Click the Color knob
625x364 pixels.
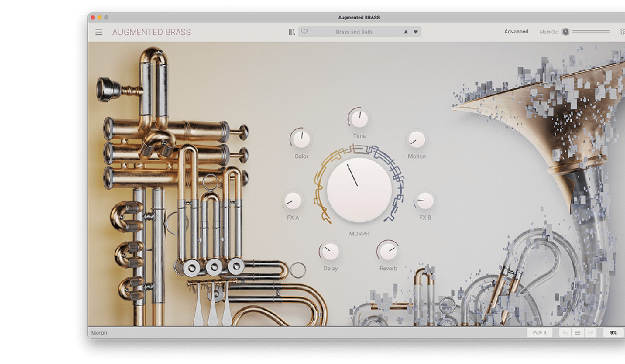(301, 139)
